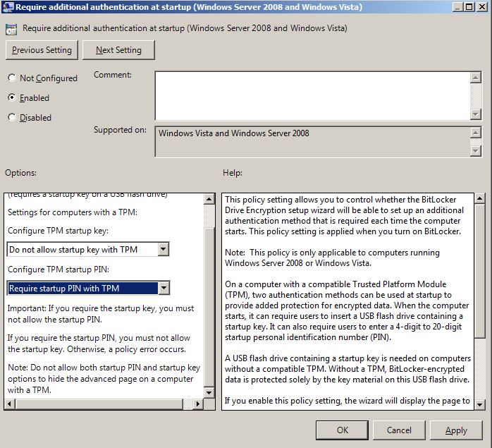Click 'Settings for computers with a TPM:' label
Image resolution: width=492 pixels, height=448 pixels.
coord(73,212)
